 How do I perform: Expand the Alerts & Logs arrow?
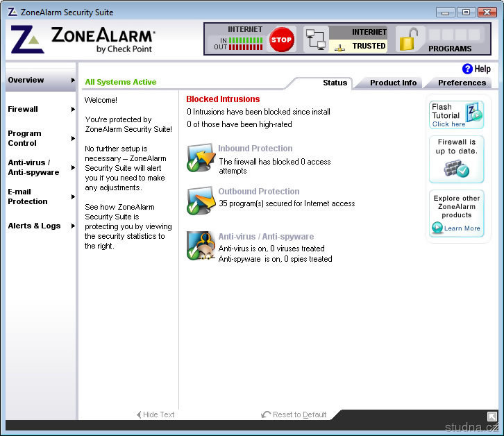tap(73, 226)
